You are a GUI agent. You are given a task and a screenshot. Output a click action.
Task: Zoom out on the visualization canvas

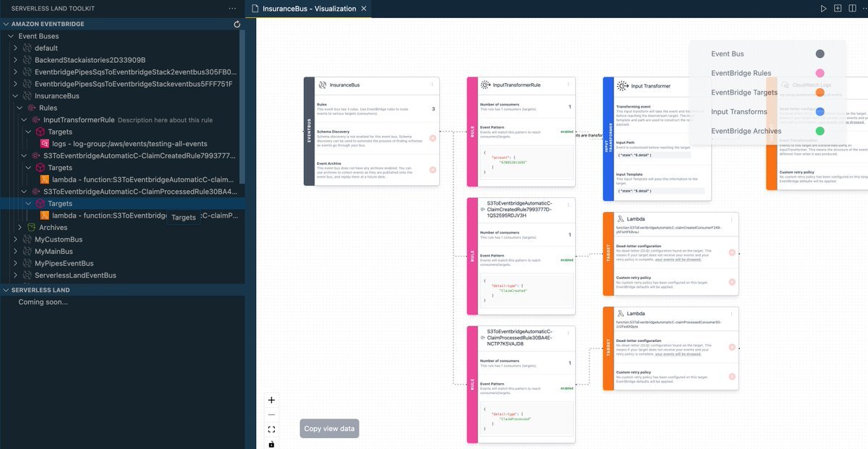click(271, 414)
